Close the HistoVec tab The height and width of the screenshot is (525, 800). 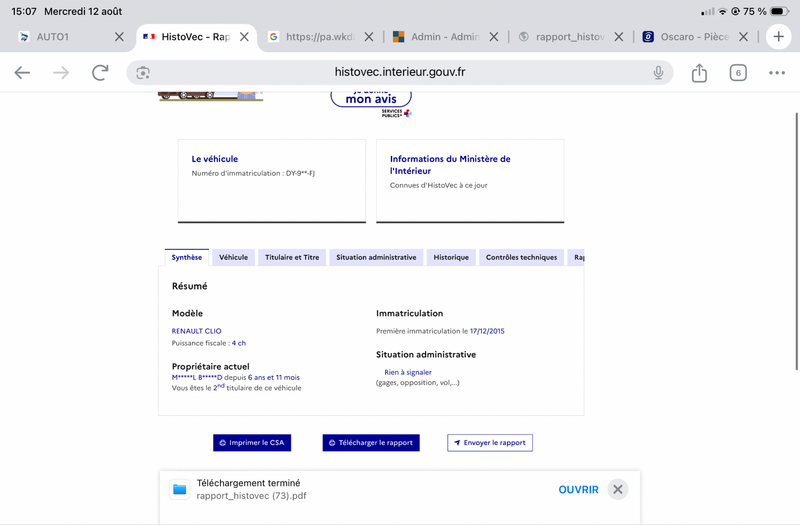tap(244, 37)
